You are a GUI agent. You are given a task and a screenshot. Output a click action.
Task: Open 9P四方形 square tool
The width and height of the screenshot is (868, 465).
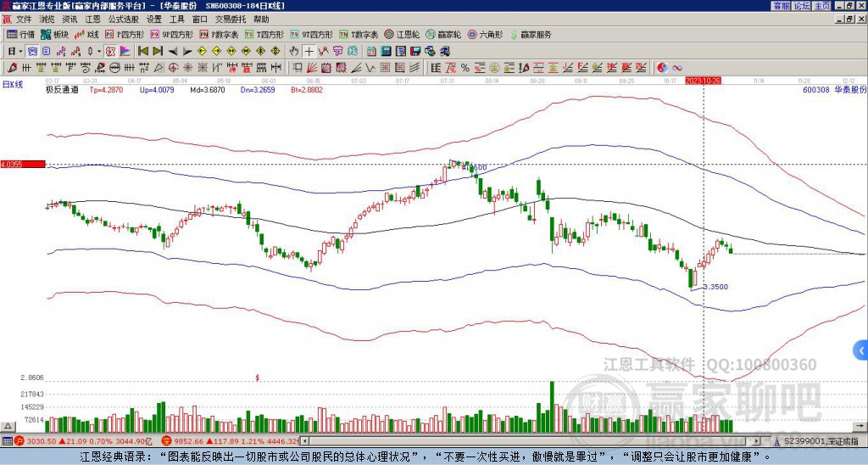pyautogui.click(x=171, y=34)
